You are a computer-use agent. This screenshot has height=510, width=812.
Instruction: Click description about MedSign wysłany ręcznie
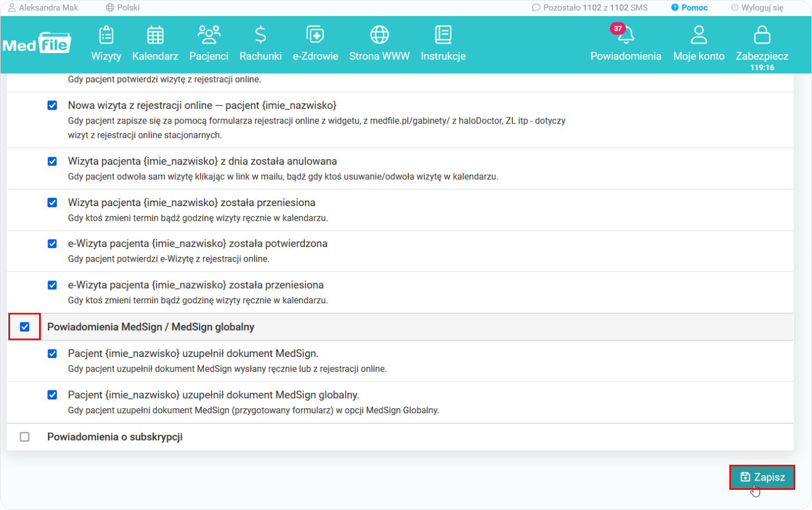(227, 369)
